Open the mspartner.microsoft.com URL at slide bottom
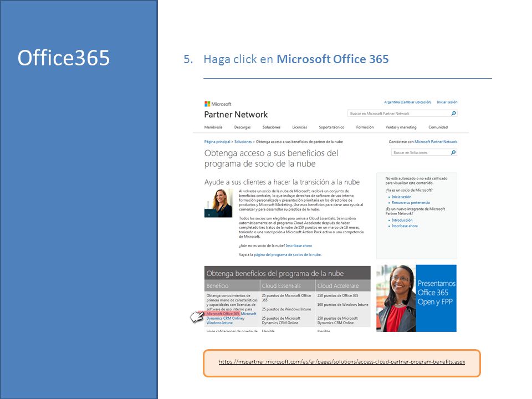This screenshot has width=532, height=399. (342, 362)
